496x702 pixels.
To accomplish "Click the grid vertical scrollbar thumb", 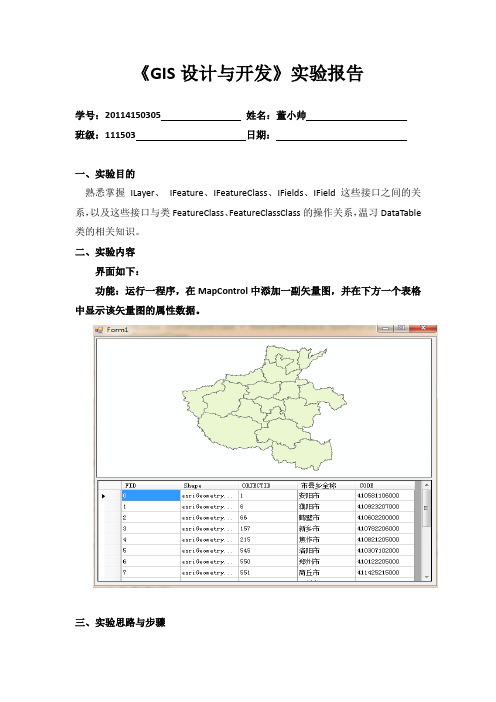I will pyautogui.click(x=426, y=508).
